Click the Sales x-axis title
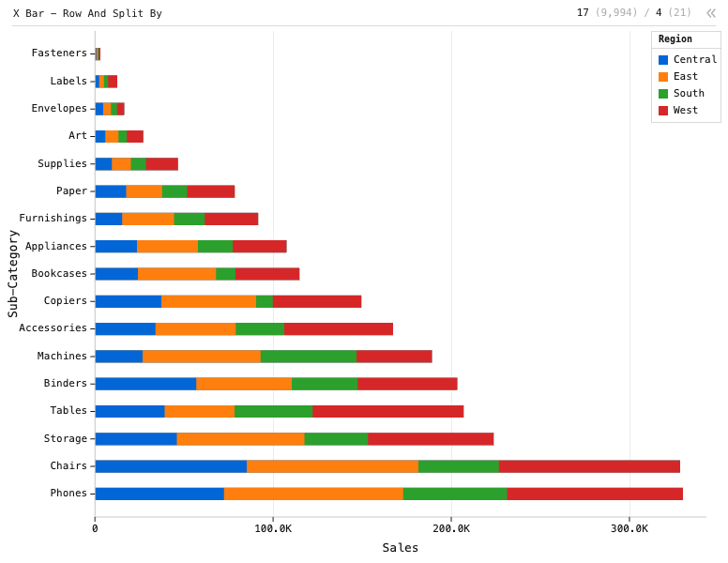This screenshot has width=728, height=563. pyautogui.click(x=401, y=548)
